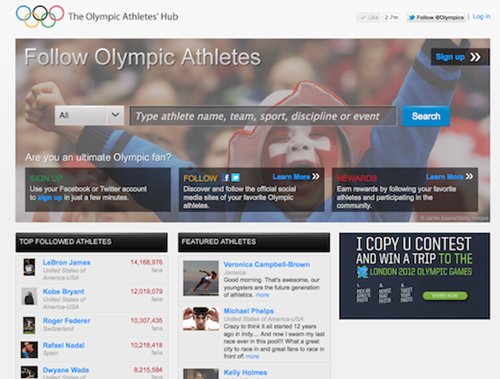500x379 pixels.
Task: Click the arrows next to Rewards Learn More
Action: tap(469, 176)
